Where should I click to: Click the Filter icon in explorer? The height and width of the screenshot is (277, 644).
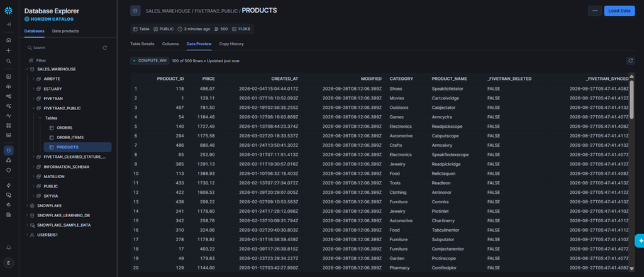pos(31,60)
